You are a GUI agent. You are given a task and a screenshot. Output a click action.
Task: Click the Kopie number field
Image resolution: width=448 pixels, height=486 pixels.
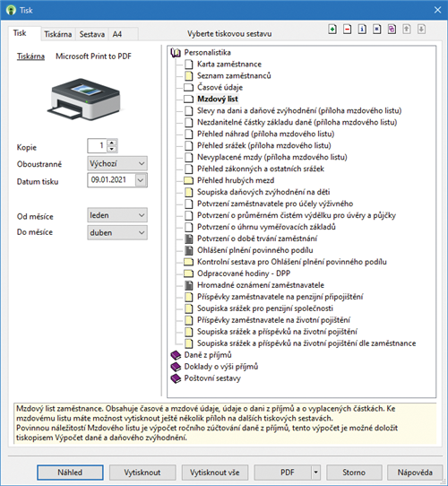coord(97,145)
